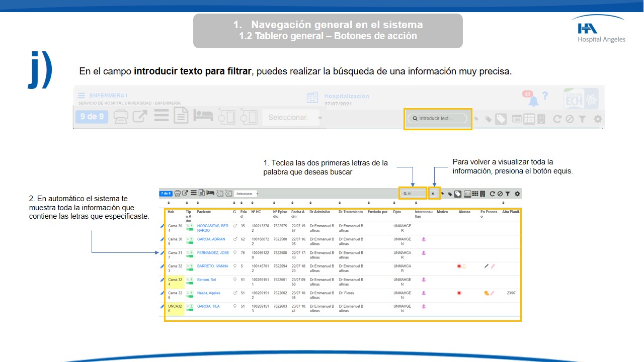Toggle the grid view icon in lower toolbar
This screenshot has width=644, height=362.
[475, 194]
